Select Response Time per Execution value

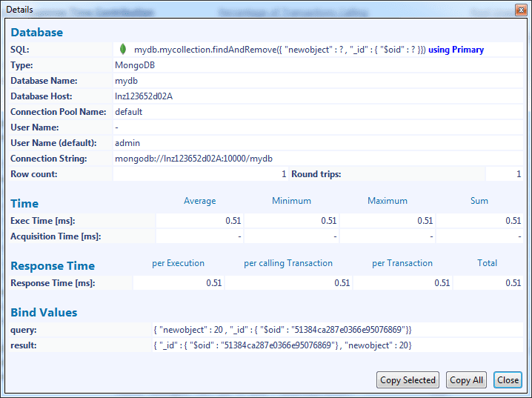pyautogui.click(x=213, y=283)
